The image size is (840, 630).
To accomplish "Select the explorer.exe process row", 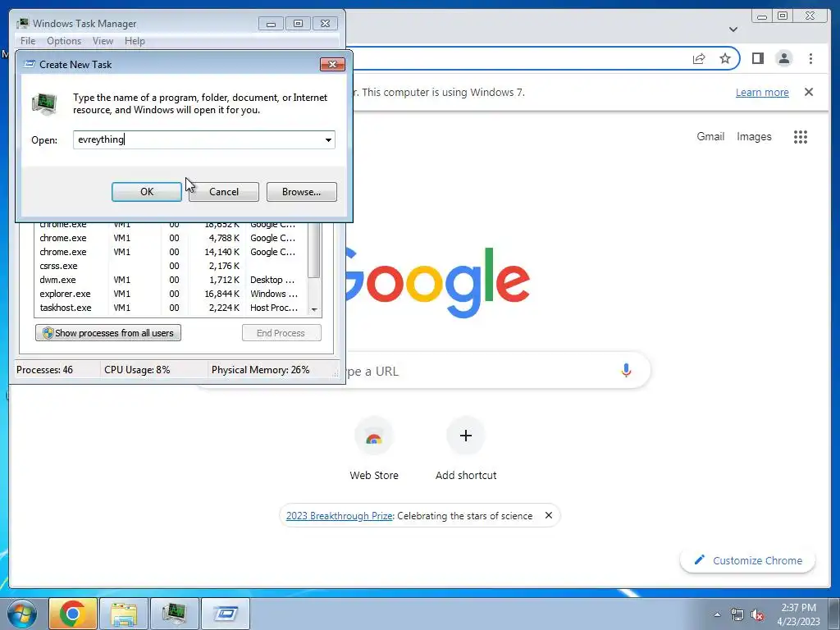I will [x=171, y=294].
